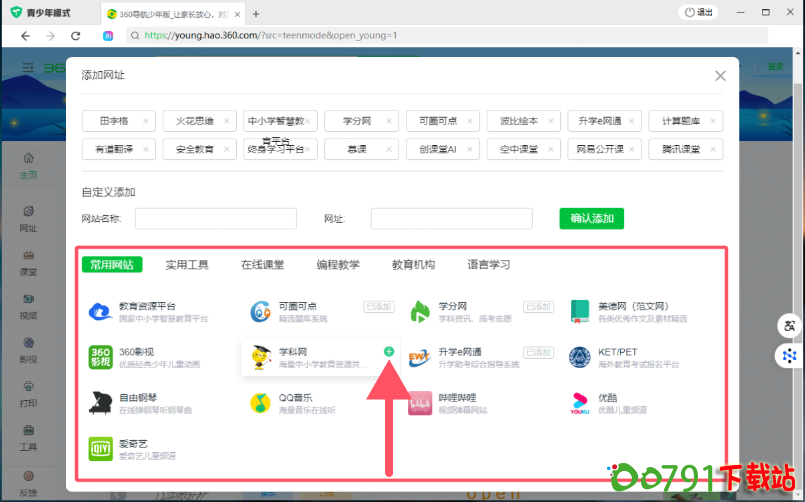805x502 pixels.
Task: Remove the 田字格 tag with its x
Action: [x=146, y=121]
